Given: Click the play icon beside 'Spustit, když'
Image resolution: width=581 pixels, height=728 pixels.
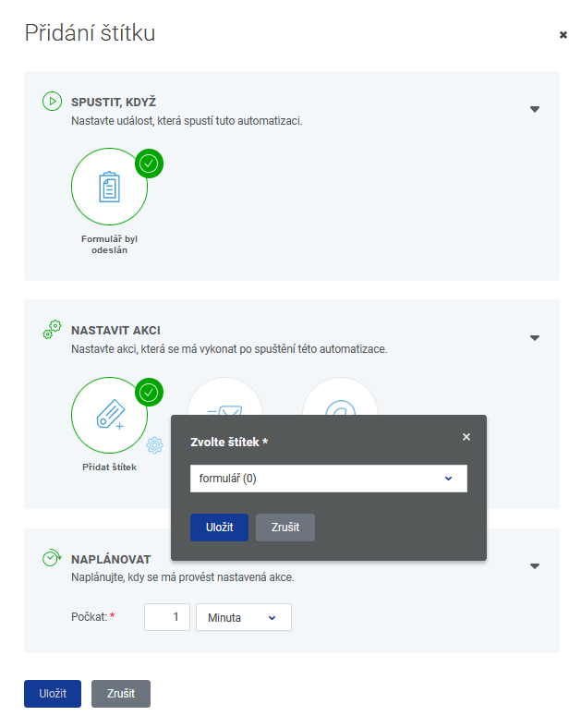Looking at the screenshot, I should [x=52, y=102].
